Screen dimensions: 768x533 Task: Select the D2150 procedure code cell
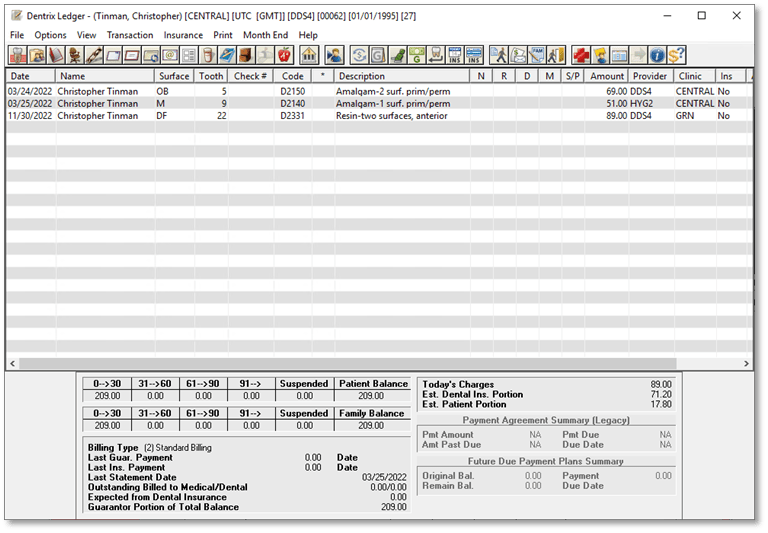click(x=292, y=92)
